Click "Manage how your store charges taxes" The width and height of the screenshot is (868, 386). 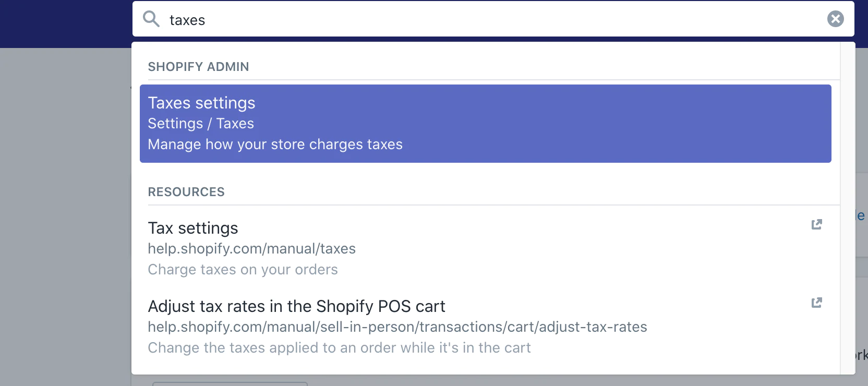pos(275,144)
